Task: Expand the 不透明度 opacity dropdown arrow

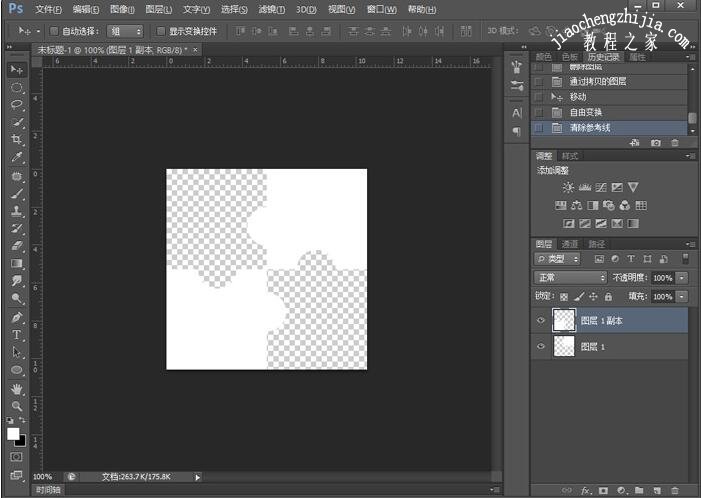Action: [x=682, y=277]
